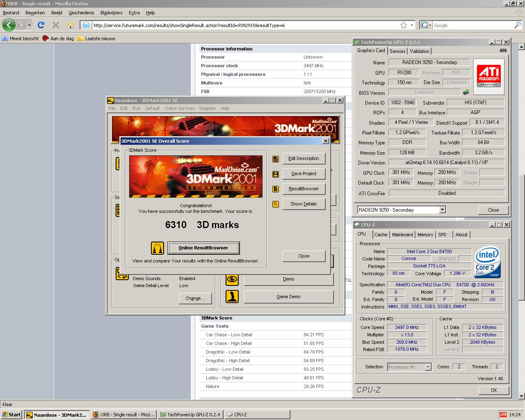Click the search magnifier icon in Google box
Image resolution: width=525 pixels, height=420 pixels.
click(x=518, y=25)
